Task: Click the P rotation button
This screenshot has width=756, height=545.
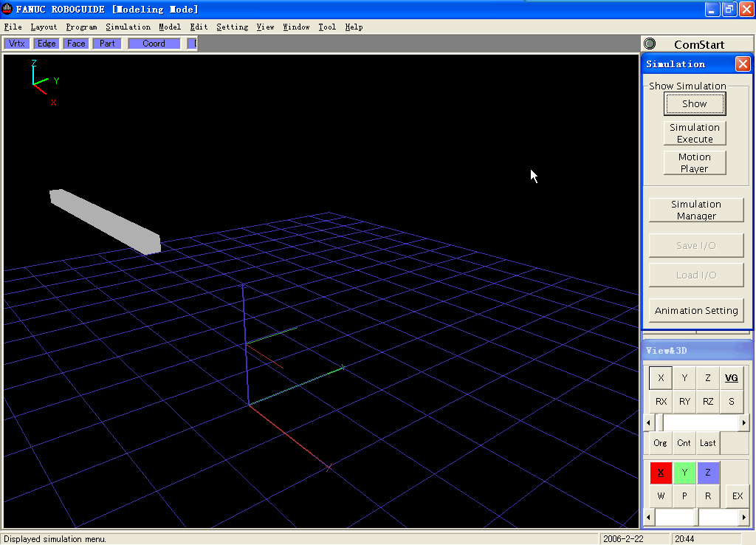Action: point(684,496)
